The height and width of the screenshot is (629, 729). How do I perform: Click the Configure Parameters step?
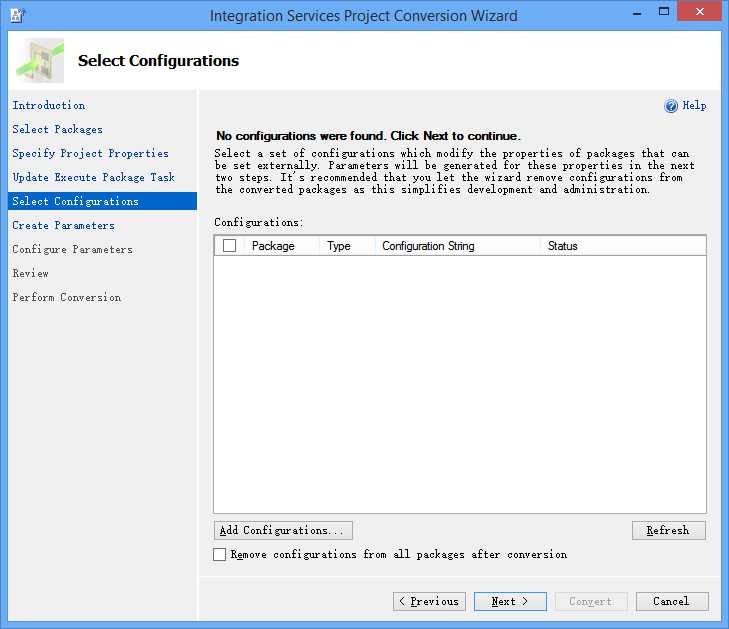[73, 249]
